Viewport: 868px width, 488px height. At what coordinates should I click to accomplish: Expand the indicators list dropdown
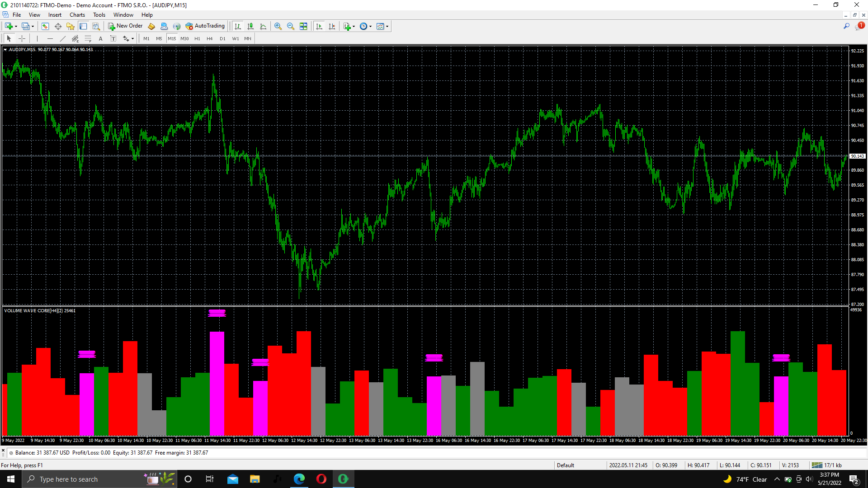point(354,26)
